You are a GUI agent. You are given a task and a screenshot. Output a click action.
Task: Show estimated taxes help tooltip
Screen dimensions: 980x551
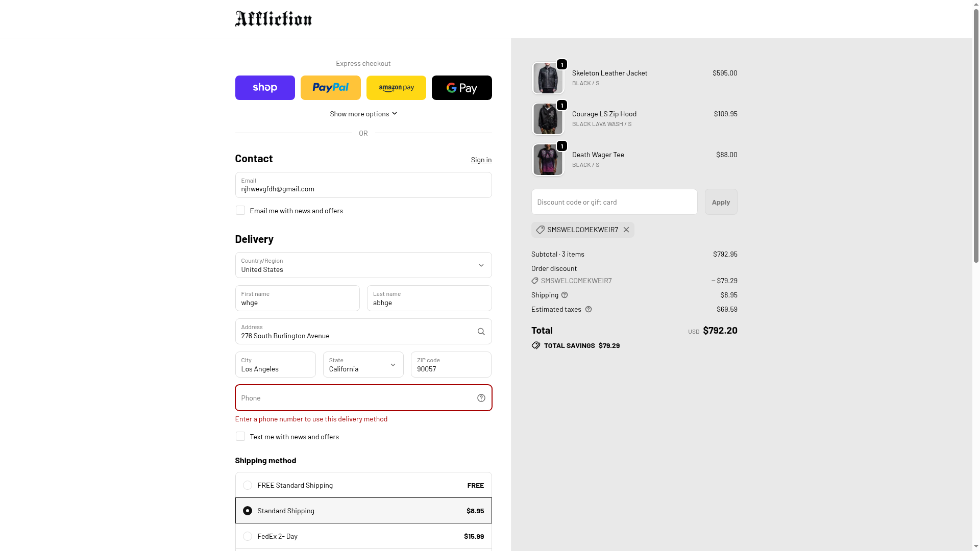(589, 309)
